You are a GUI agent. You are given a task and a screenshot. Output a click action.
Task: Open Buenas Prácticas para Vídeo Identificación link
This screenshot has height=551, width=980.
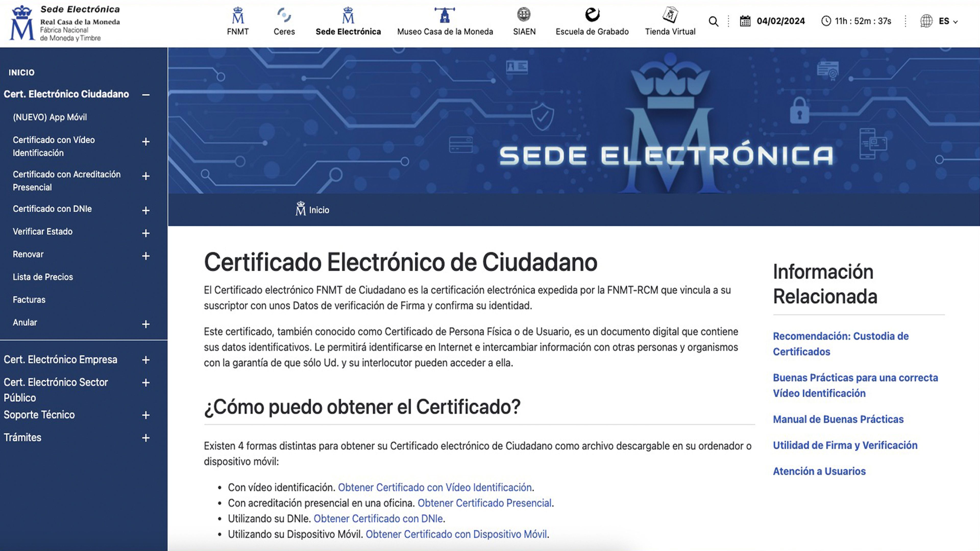855,385
